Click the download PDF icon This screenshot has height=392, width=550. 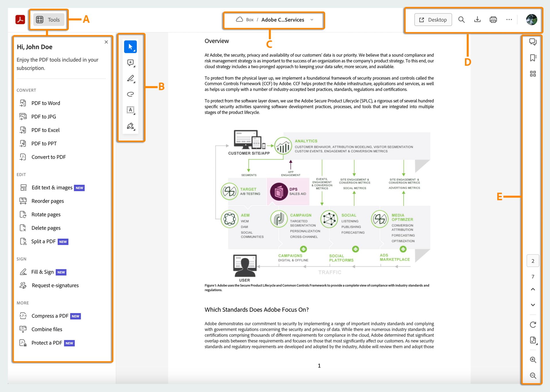coord(477,19)
